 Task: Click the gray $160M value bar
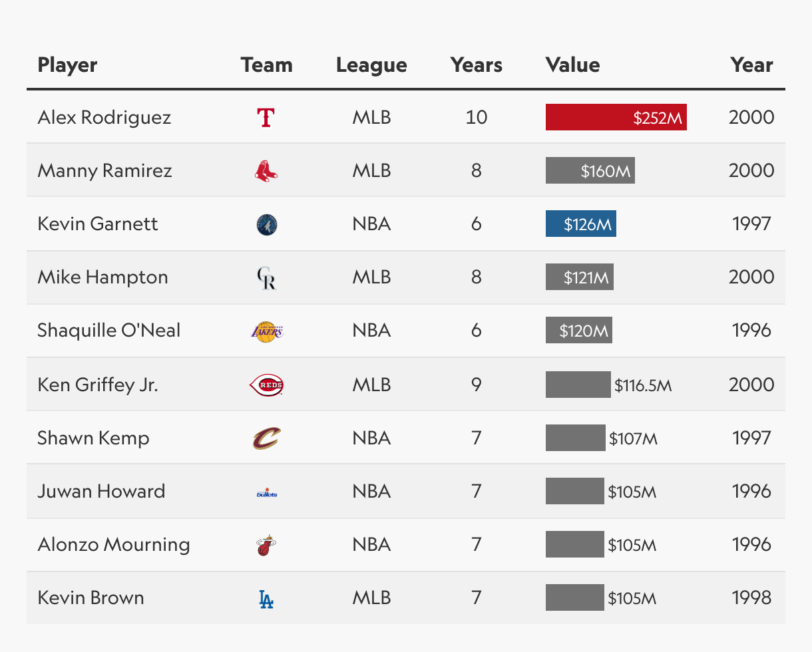tap(590, 171)
